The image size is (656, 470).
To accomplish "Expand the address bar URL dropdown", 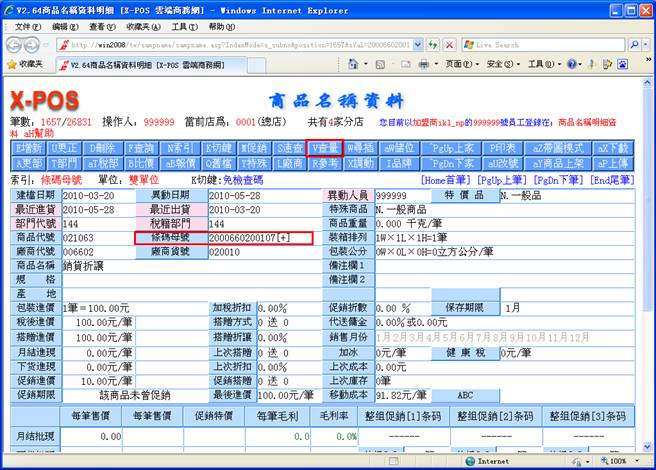I will [x=416, y=45].
